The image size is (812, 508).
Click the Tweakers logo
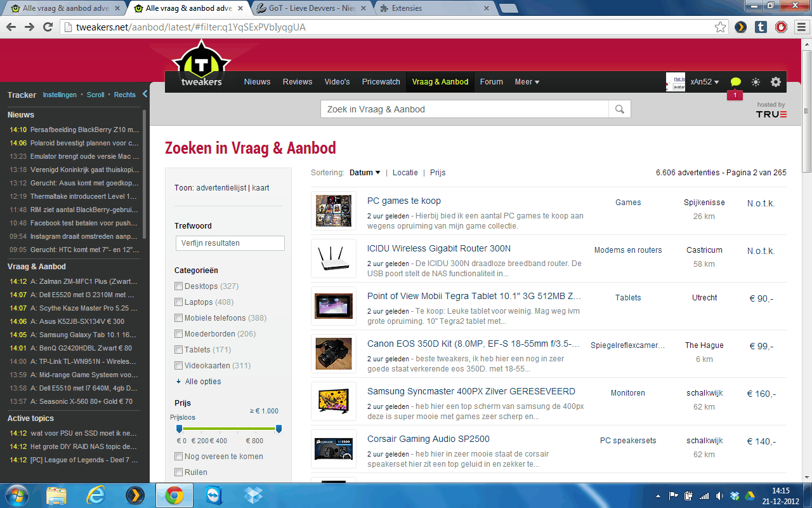pos(201,65)
